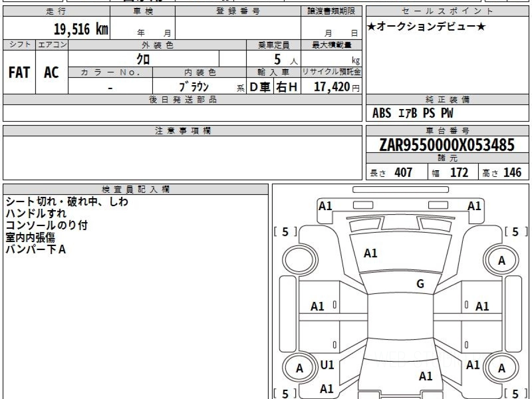
Task: Select the FAT shift value
Action: [19, 73]
